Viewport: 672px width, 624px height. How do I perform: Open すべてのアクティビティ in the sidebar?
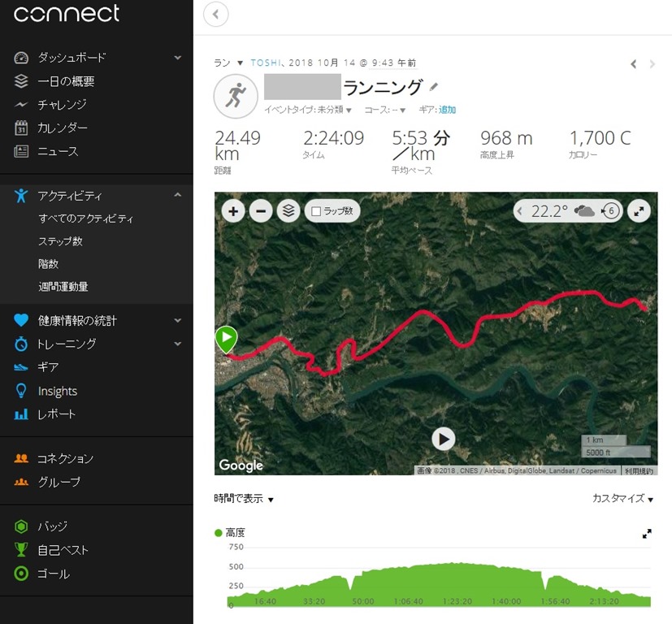[85, 219]
